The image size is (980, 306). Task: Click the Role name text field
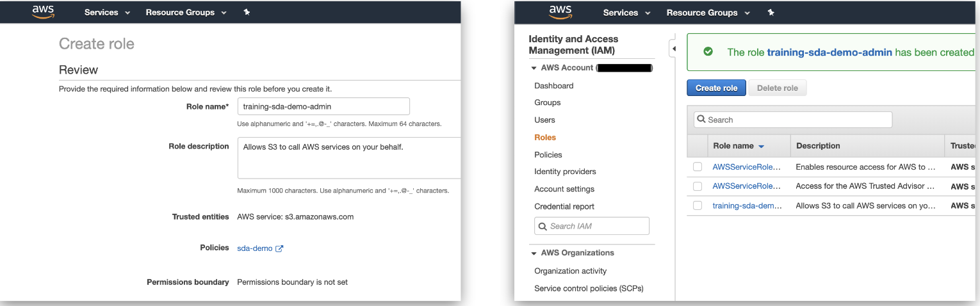coord(323,106)
